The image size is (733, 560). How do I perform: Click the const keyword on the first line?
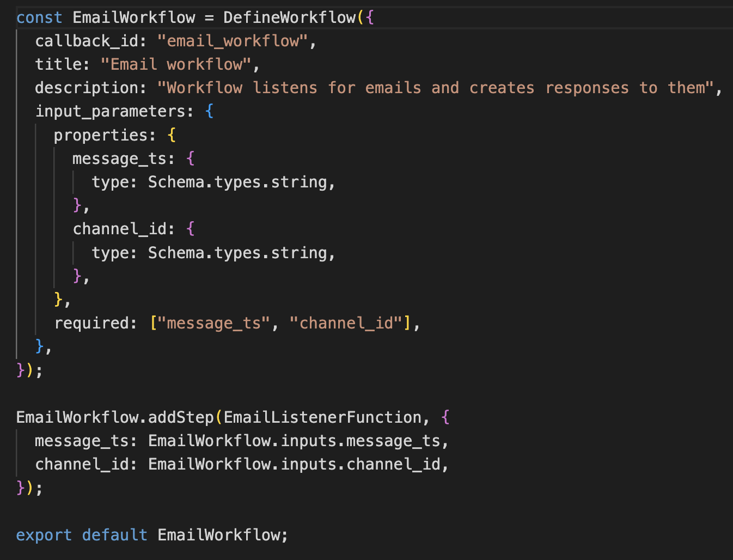(x=39, y=17)
